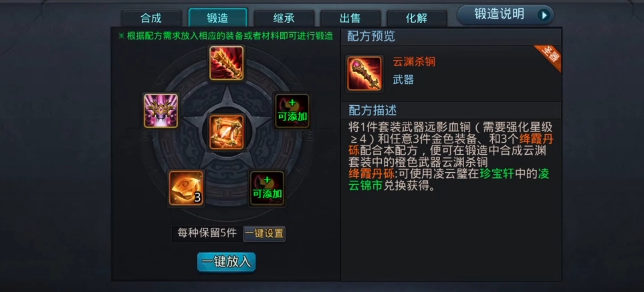Screen dimensions: 644x292
Task: Go to the 出售 tab
Action: (350, 18)
